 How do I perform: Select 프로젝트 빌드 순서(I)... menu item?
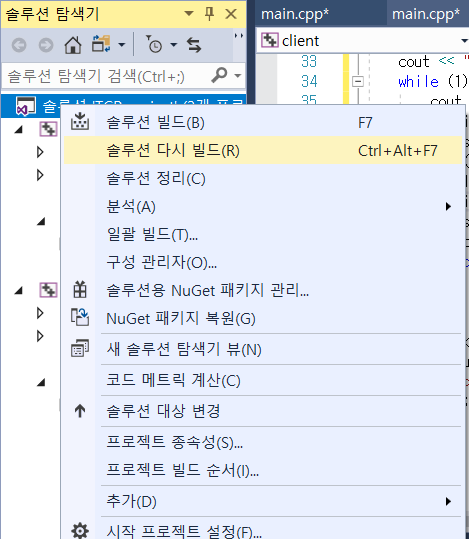point(263,470)
